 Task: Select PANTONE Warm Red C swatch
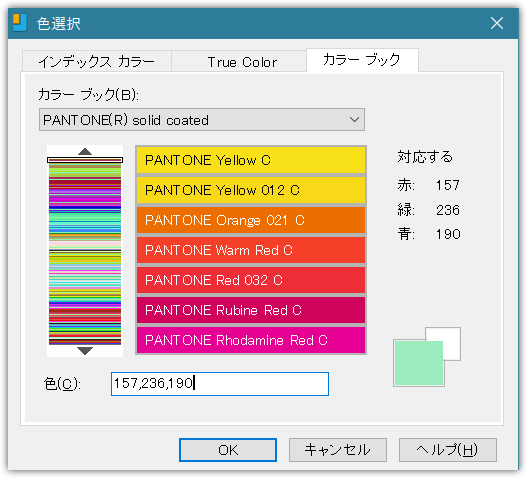pyautogui.click(x=251, y=250)
